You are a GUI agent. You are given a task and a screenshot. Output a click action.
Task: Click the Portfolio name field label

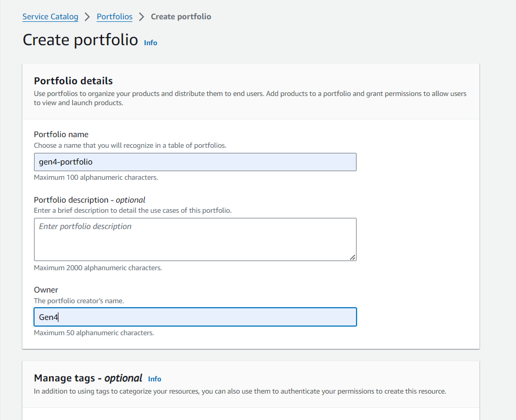[x=61, y=134]
